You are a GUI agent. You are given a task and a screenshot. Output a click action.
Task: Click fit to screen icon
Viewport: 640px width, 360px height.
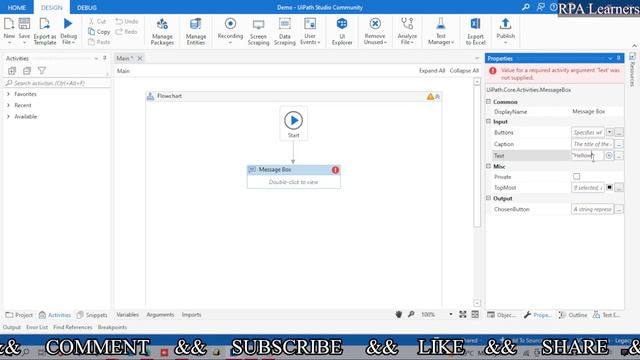462,314
